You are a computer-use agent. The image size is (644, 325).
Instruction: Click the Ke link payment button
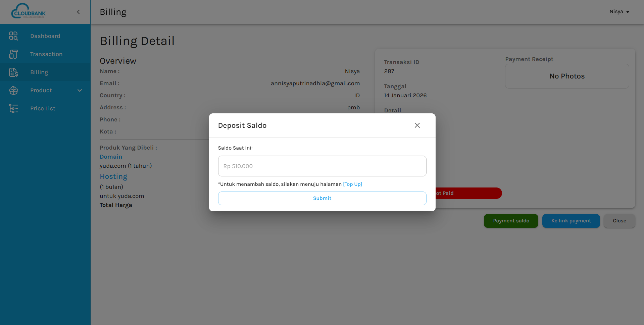point(571,221)
